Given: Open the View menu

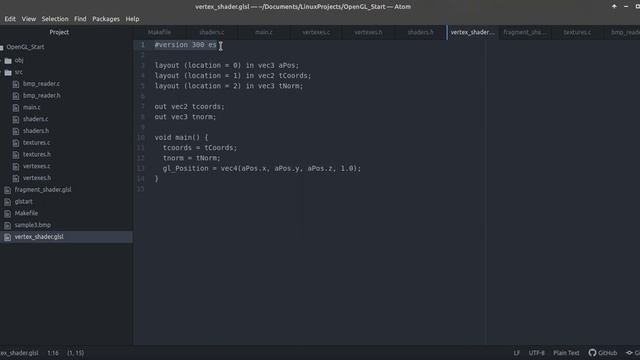Looking at the screenshot, I should 29,19.
